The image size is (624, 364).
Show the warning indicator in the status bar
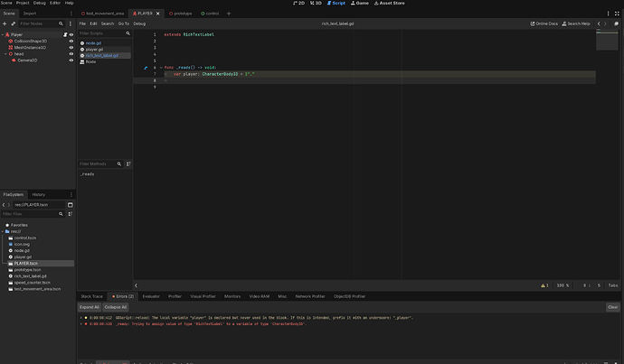(544, 285)
